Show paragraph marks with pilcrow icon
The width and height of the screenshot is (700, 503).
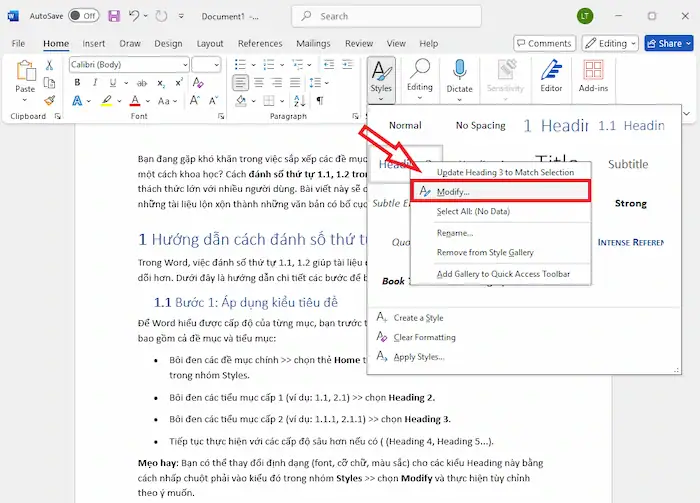(x=320, y=101)
